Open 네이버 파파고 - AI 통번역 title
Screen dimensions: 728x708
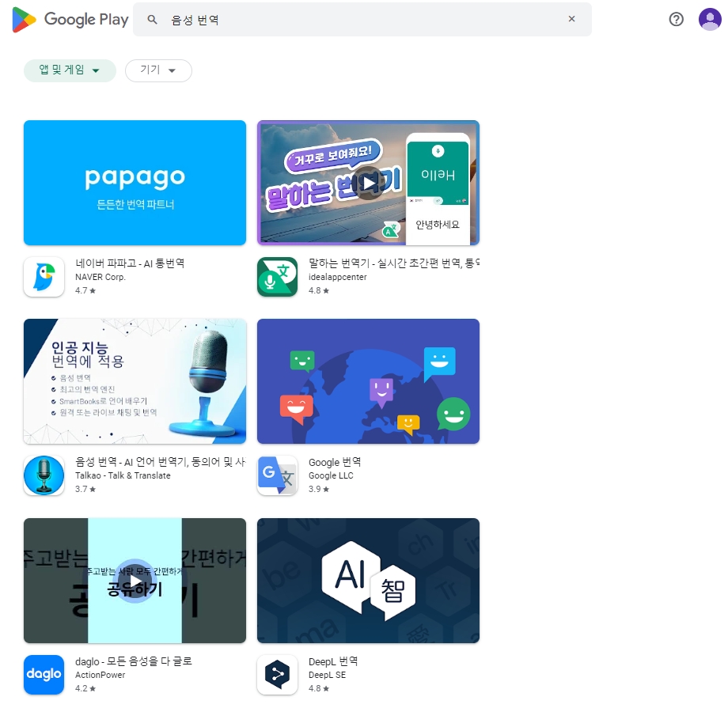(x=130, y=263)
